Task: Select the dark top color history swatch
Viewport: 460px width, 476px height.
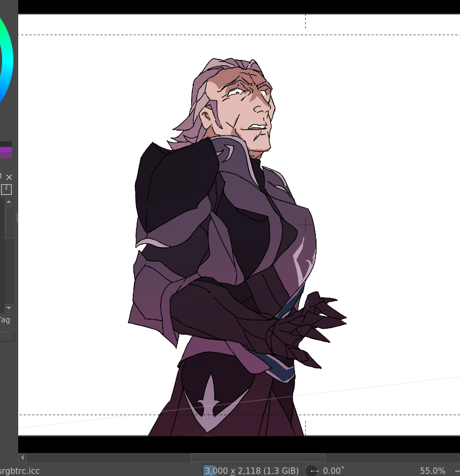Action: tap(6, 144)
